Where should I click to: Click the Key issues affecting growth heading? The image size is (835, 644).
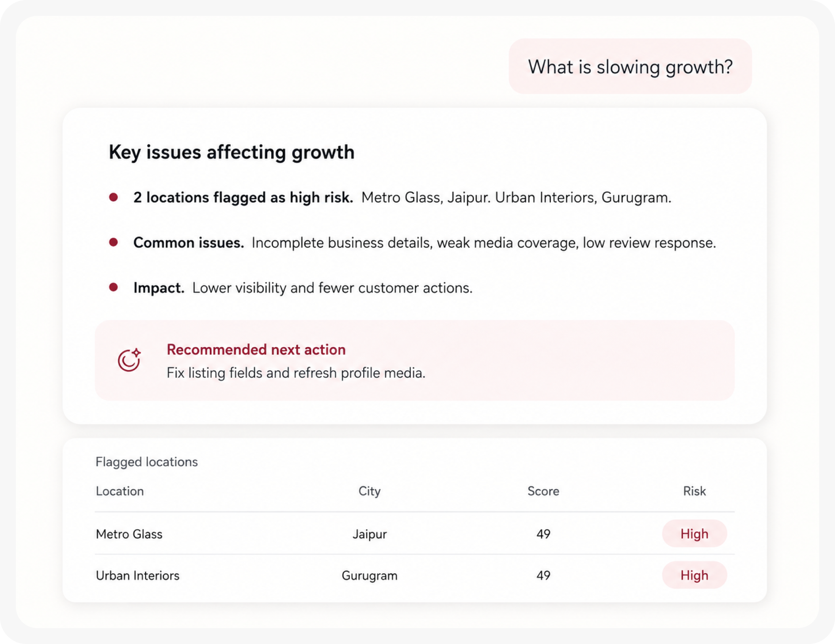232,152
